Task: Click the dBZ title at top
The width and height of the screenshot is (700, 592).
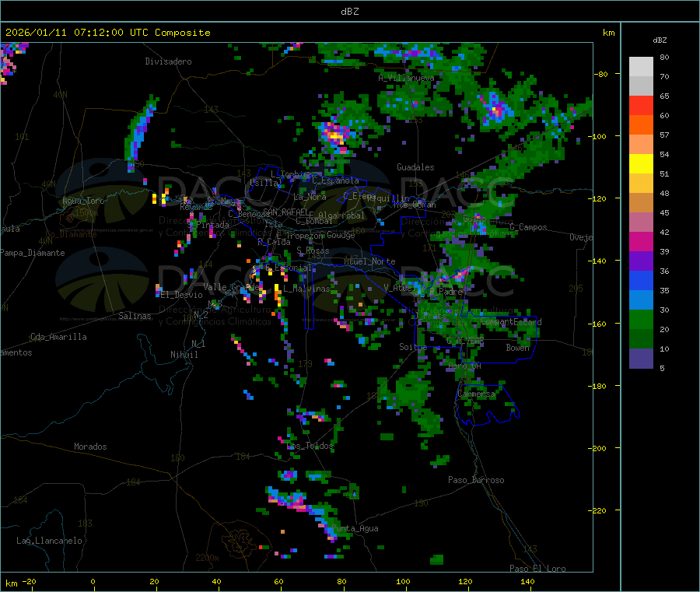Action: pyautogui.click(x=349, y=12)
